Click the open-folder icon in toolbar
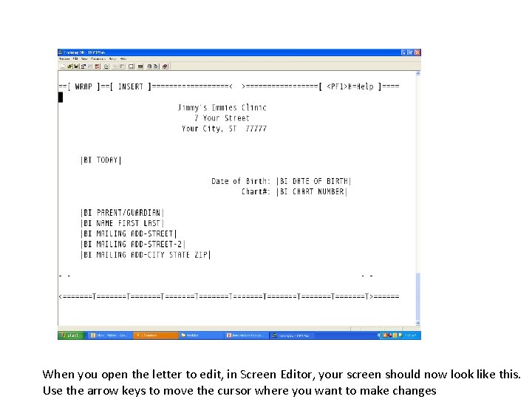 [x=69, y=66]
